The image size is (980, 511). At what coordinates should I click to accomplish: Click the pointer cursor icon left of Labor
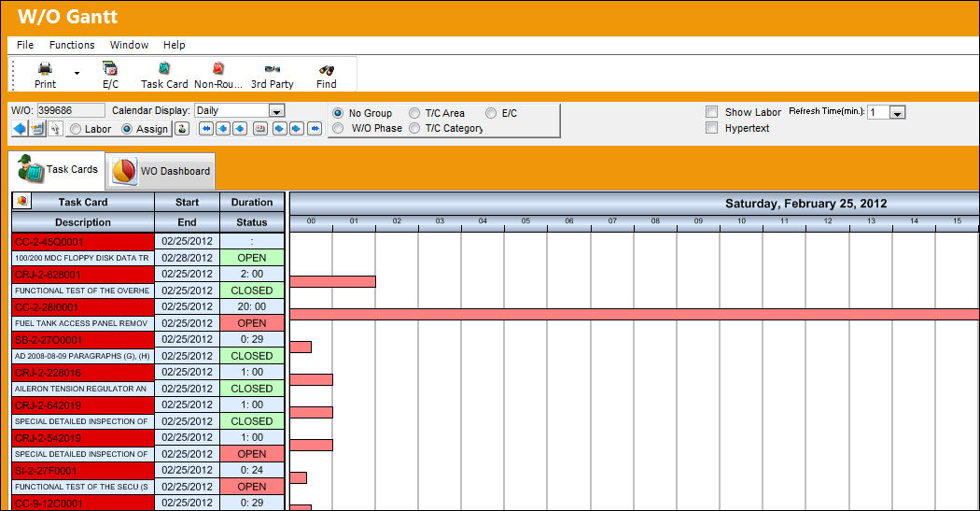(x=55, y=129)
